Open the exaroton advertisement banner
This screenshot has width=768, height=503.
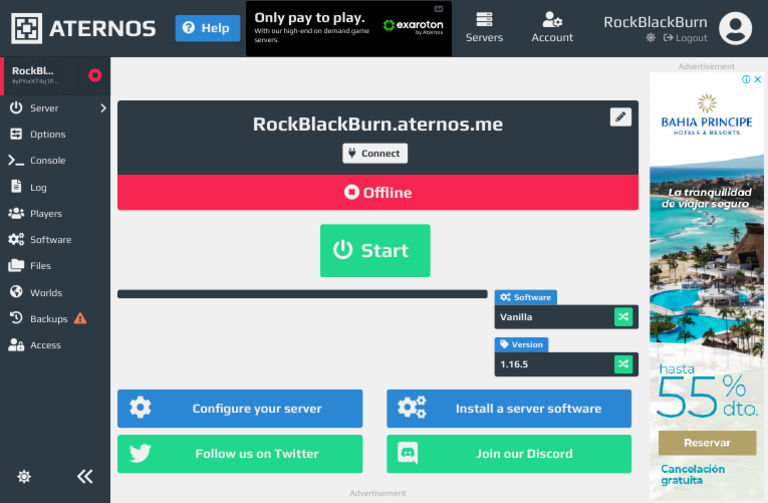coord(349,28)
